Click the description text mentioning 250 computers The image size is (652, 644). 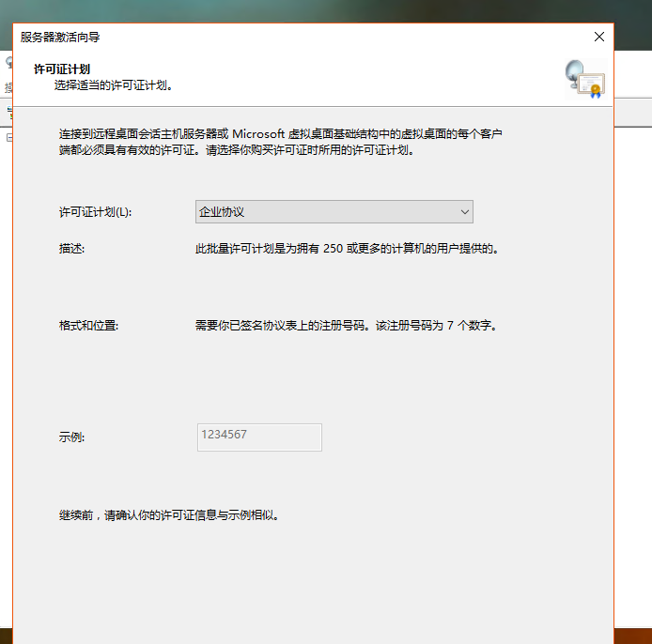tap(347, 249)
